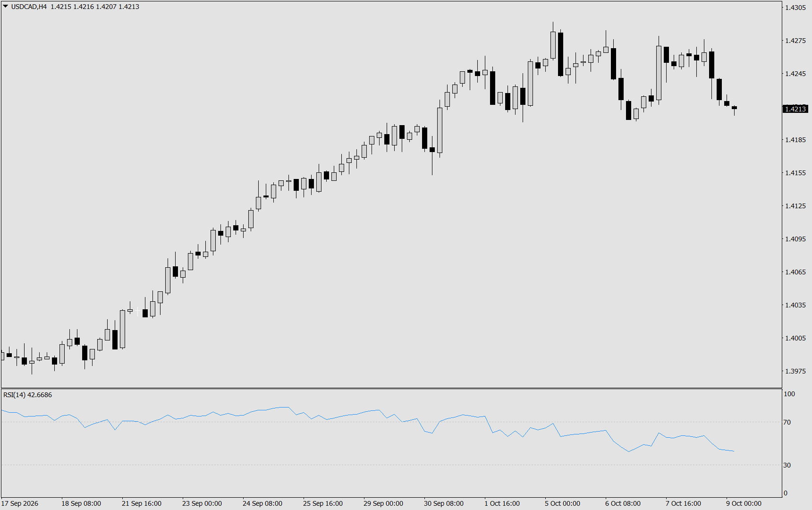
Task: Select the OHLC values 1.4215 1.4216 1.4207 1.4213
Action: (95, 7)
